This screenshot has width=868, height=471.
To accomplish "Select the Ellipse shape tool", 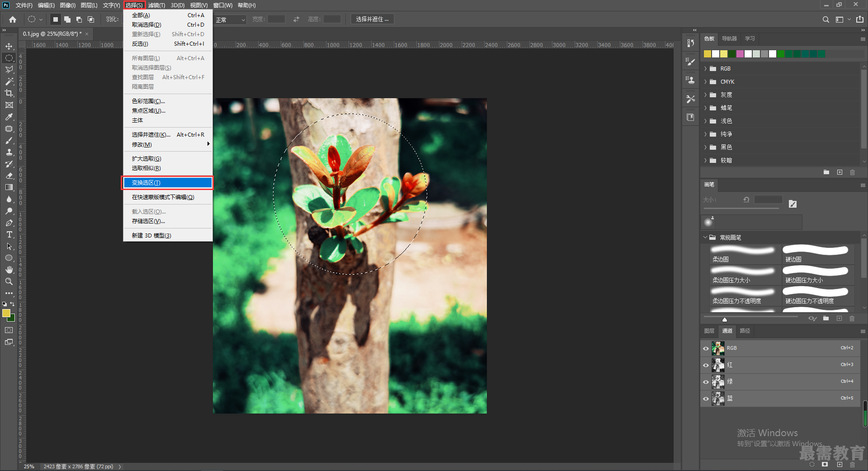I will point(9,258).
